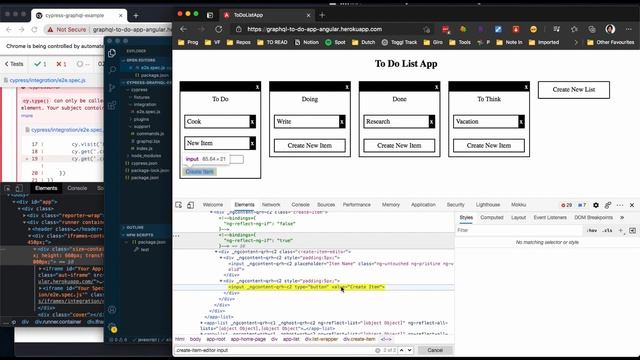Reload the page in the Chrome Cypress window
The image size is (640, 360).
(34, 29)
